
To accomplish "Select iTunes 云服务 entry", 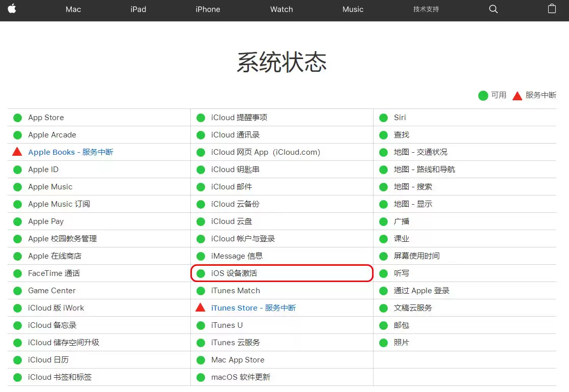I will coord(236,343).
